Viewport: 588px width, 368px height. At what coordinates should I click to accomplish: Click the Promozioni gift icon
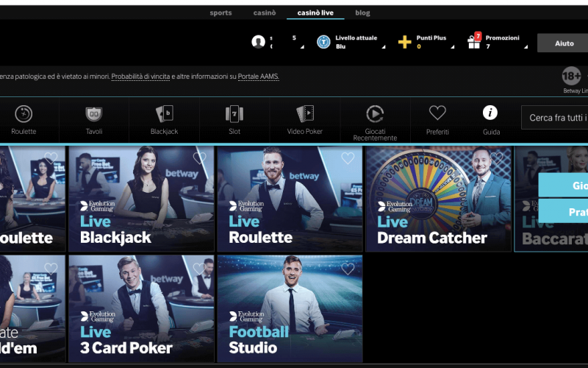pyautogui.click(x=473, y=42)
